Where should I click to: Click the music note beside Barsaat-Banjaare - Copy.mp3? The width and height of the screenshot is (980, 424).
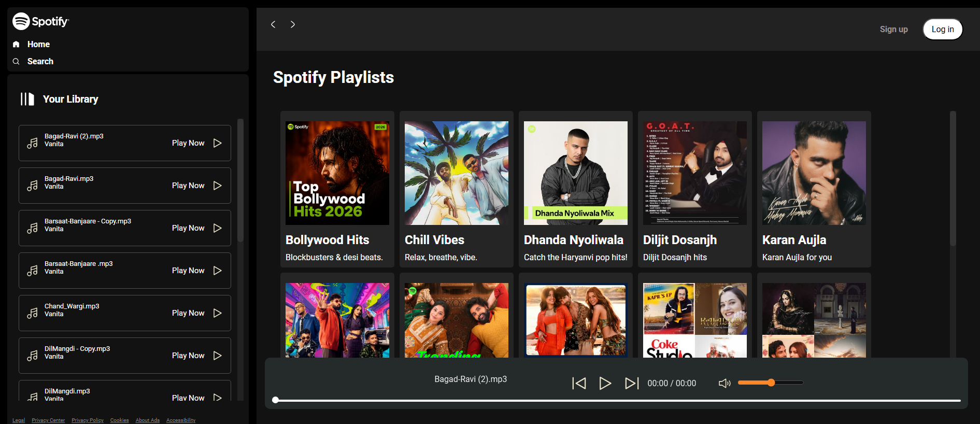point(32,228)
